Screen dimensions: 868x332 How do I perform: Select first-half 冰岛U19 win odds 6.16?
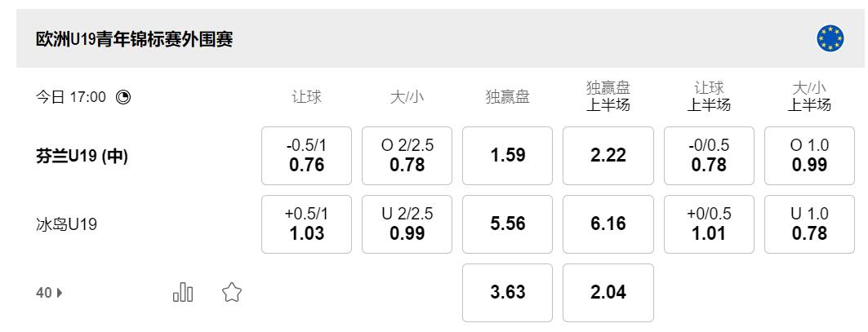pyautogui.click(x=608, y=224)
